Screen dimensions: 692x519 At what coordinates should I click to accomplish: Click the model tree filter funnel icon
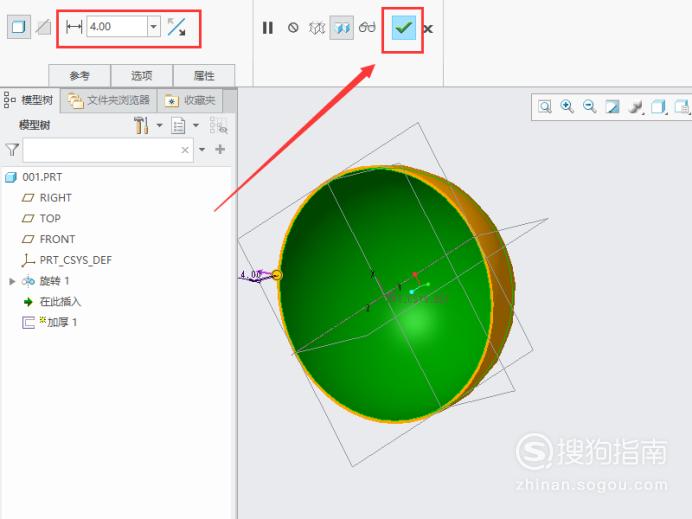pyautogui.click(x=12, y=150)
